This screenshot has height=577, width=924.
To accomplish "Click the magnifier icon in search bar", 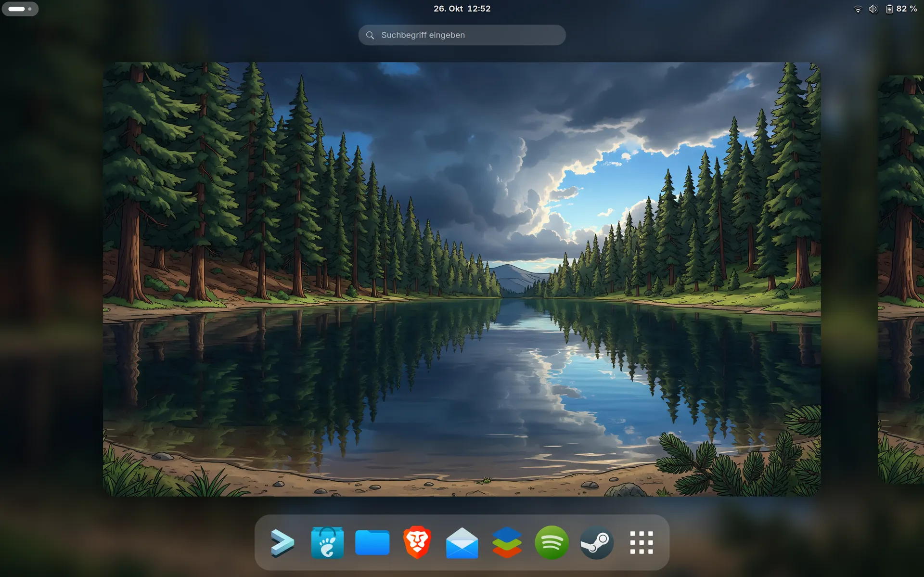I will (x=370, y=35).
